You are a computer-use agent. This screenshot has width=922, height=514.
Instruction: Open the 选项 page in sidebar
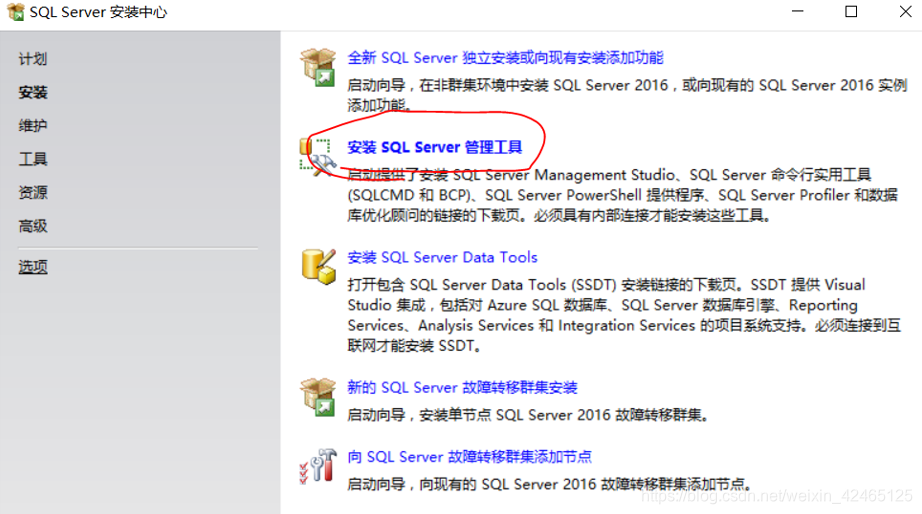point(32,267)
